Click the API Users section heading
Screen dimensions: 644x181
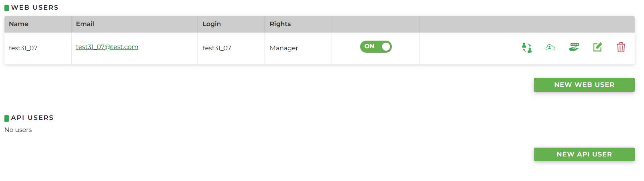pyautogui.click(x=33, y=118)
